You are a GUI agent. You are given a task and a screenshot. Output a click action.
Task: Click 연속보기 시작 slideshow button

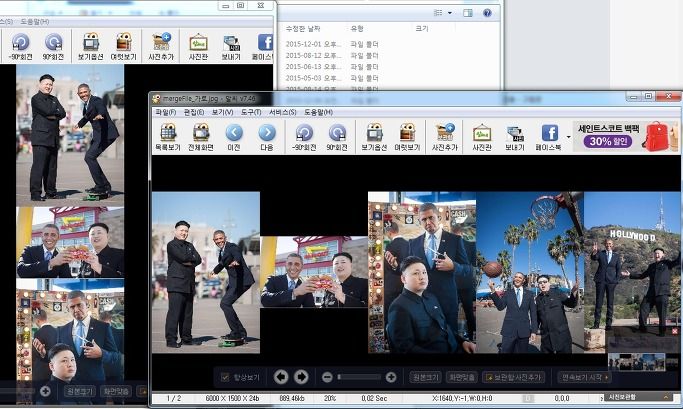(585, 377)
